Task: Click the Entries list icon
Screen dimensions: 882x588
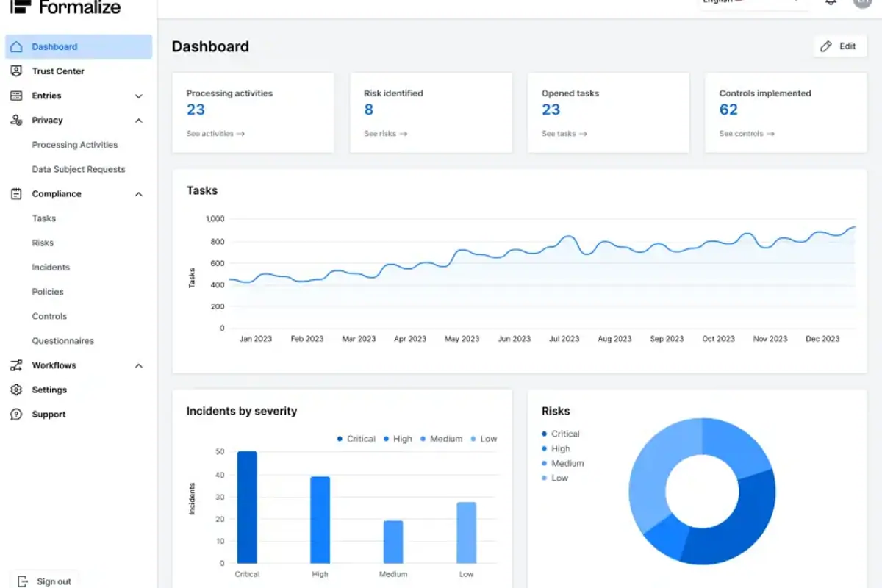Action: pos(16,96)
